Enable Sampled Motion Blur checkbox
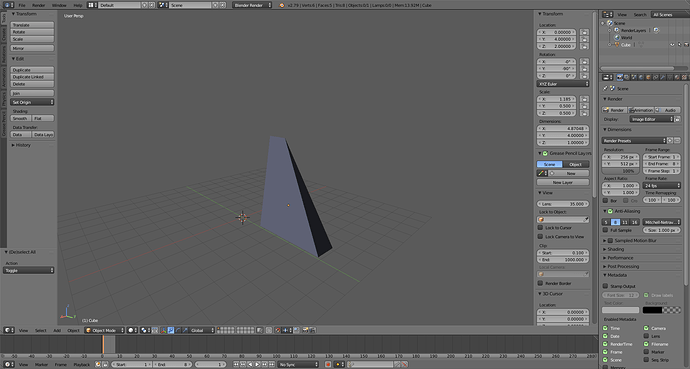This screenshot has width=690, height=369. pos(610,241)
